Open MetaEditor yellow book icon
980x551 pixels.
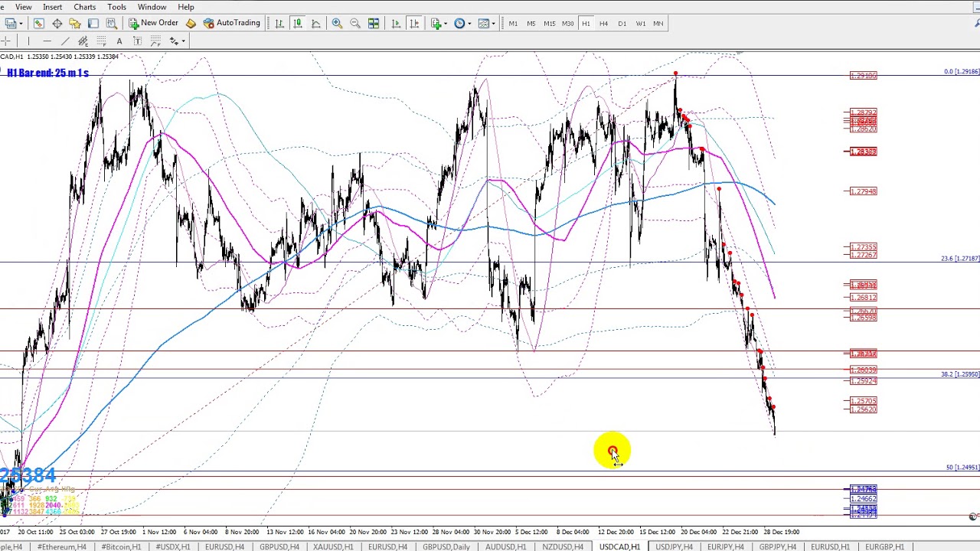191,23
